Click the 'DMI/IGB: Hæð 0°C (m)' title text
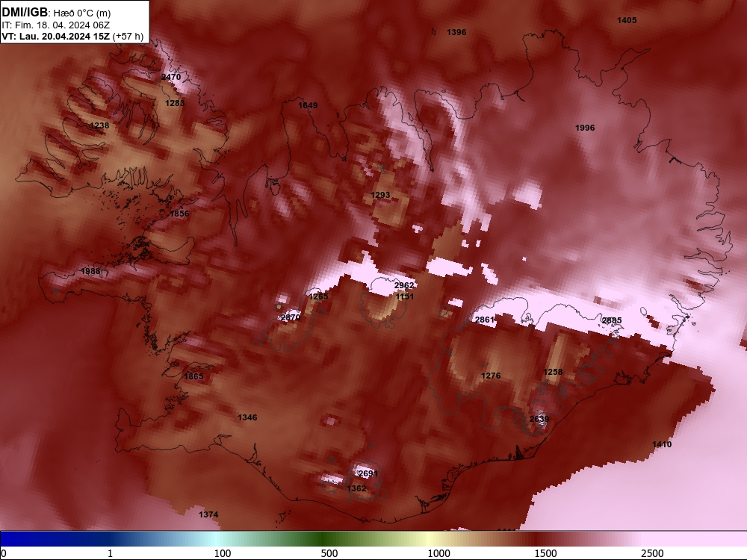The image size is (747, 560). click(x=56, y=13)
